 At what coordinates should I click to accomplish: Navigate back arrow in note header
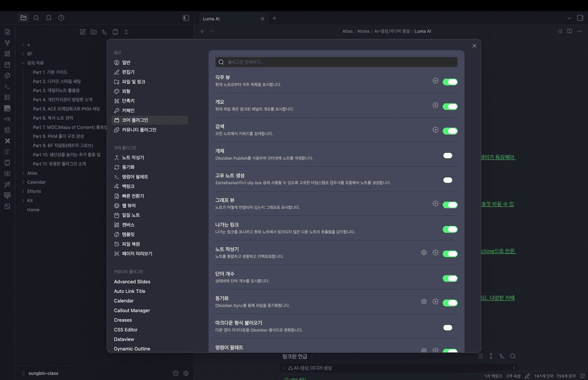click(x=203, y=31)
